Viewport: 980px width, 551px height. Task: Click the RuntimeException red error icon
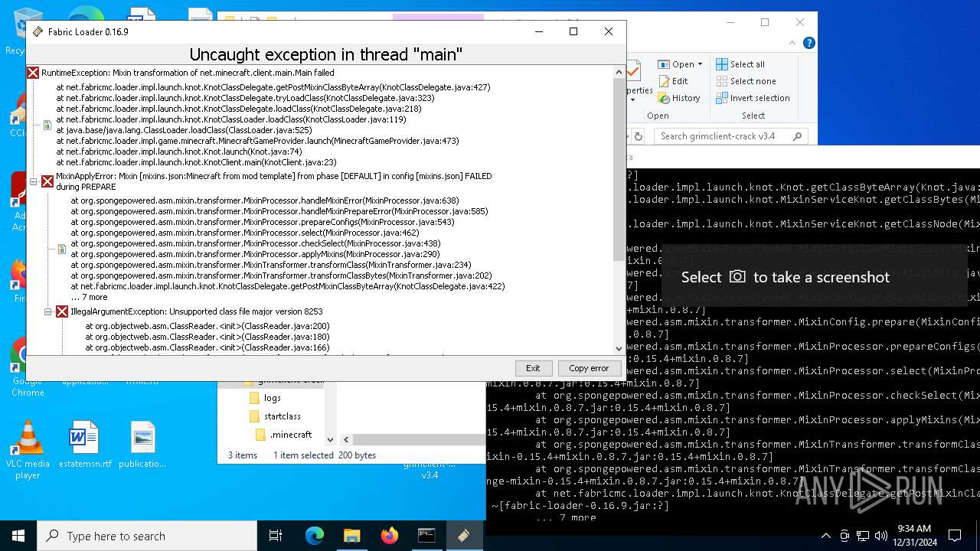click(x=33, y=73)
